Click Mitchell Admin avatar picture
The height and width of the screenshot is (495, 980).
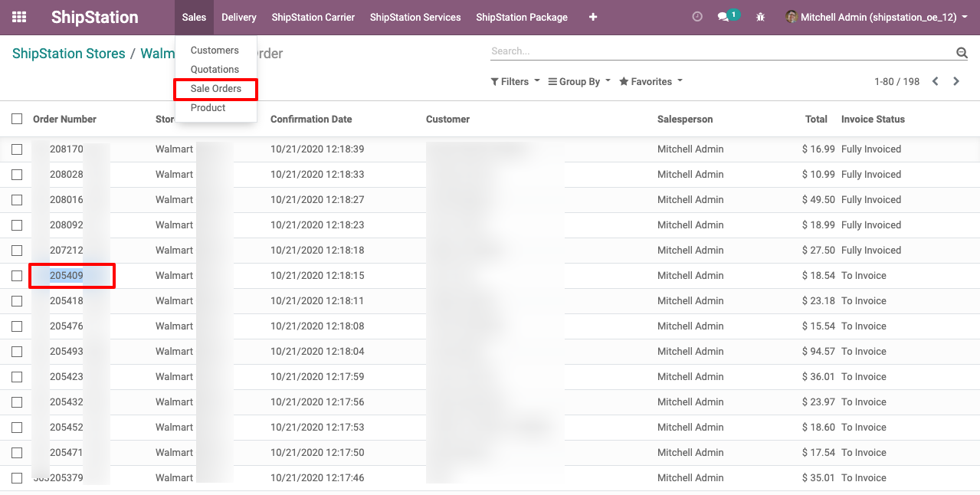click(x=792, y=17)
